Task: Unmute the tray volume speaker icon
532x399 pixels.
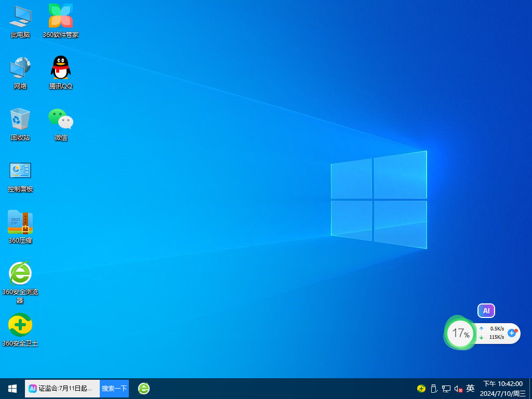Action: [458, 389]
